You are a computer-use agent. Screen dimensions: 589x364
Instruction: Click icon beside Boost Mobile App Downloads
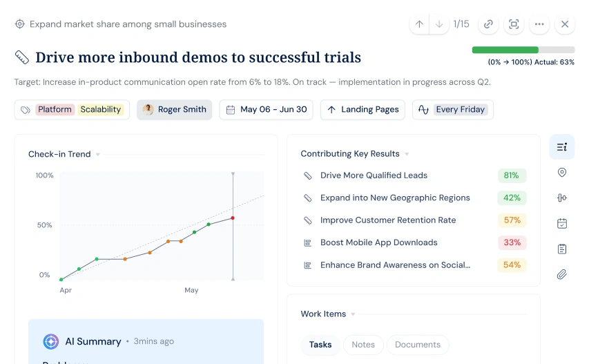coord(308,243)
